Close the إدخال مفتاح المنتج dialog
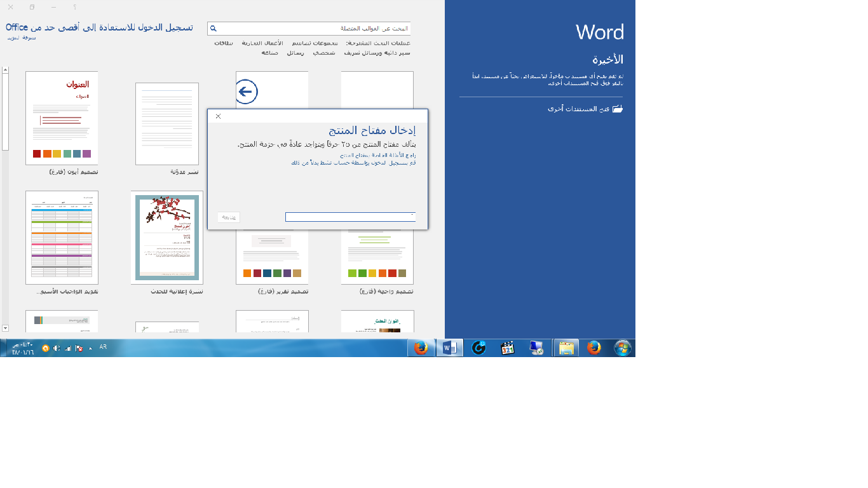Screen dimensions: 868x488 click(x=218, y=116)
